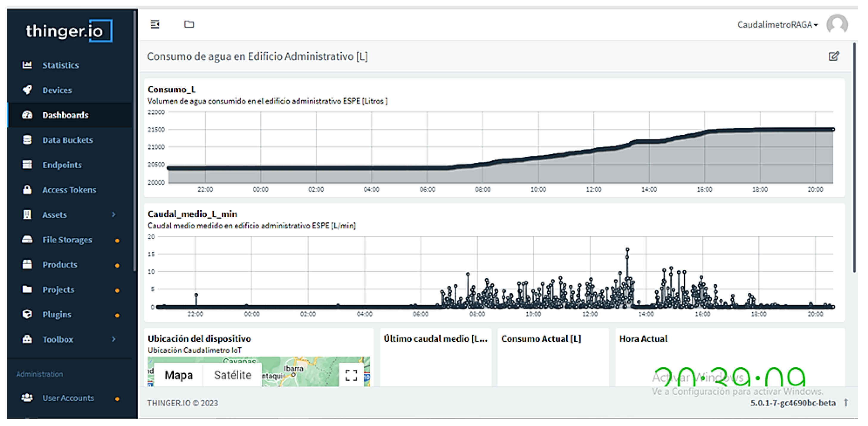868x426 pixels.
Task: Click the Statistics chart icon
Action: click(x=27, y=65)
